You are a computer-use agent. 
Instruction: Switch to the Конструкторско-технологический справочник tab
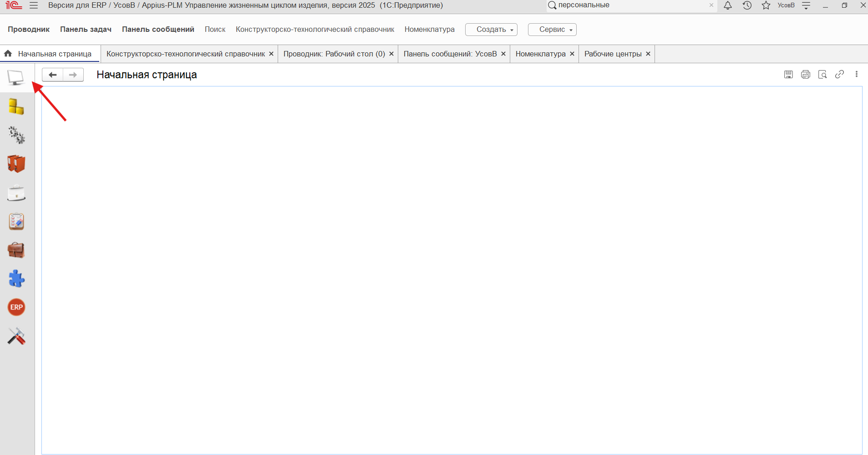click(x=186, y=54)
